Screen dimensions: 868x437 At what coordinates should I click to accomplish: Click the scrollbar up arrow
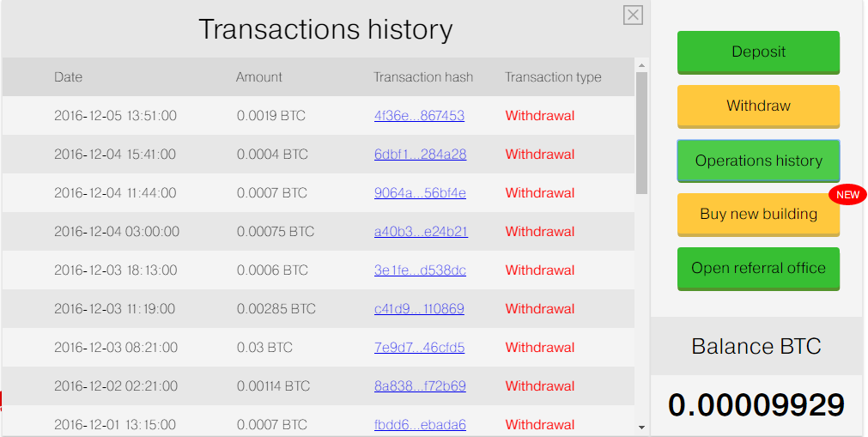pyautogui.click(x=641, y=65)
